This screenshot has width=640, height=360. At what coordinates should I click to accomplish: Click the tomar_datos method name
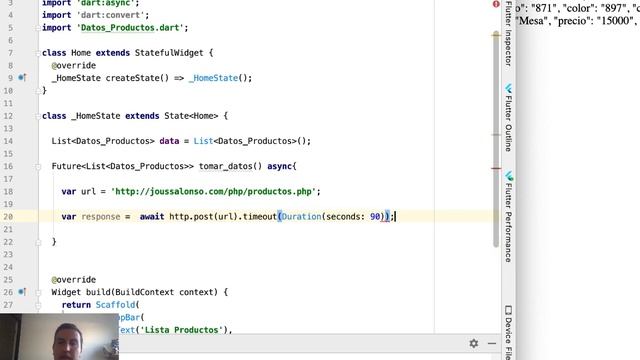(x=225, y=166)
